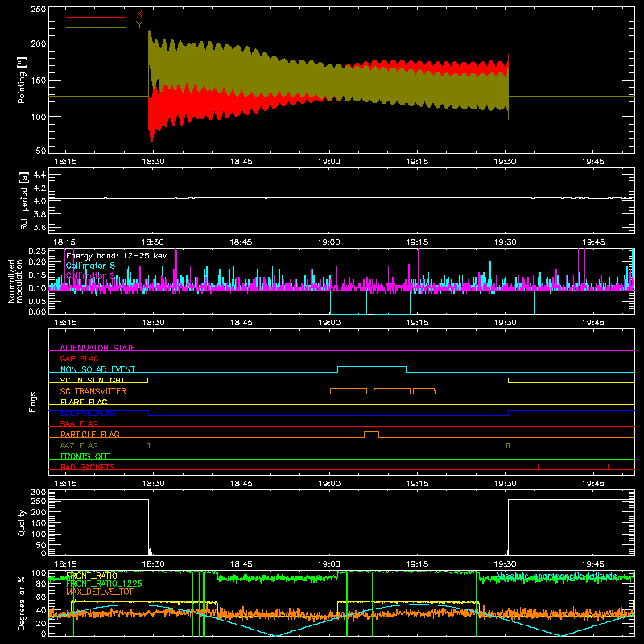Click the green 'FRONT_RATIO_1225' legend label
This screenshot has width=644, height=644.
tap(104, 584)
